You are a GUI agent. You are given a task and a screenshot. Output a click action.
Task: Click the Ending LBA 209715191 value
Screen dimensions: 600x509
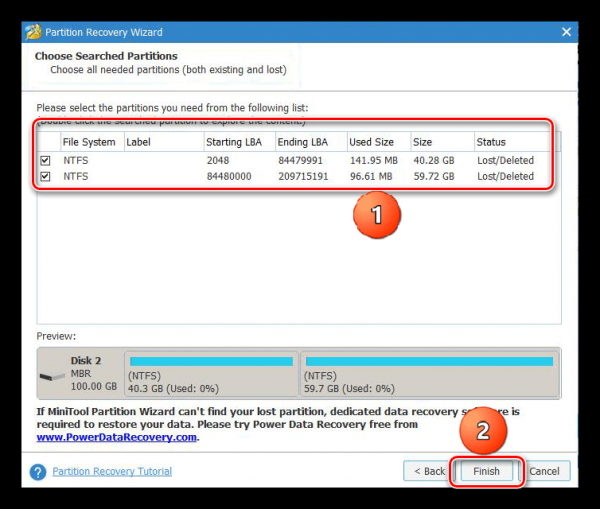coord(303,176)
